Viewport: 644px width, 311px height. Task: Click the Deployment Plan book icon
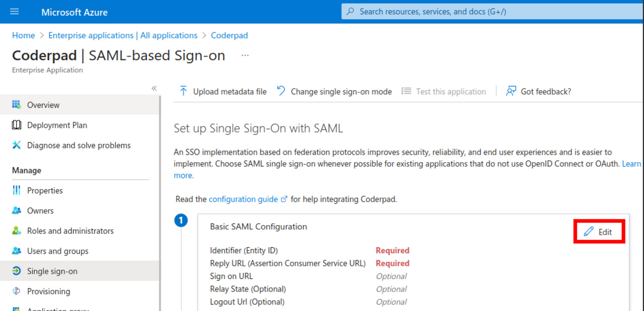click(16, 125)
